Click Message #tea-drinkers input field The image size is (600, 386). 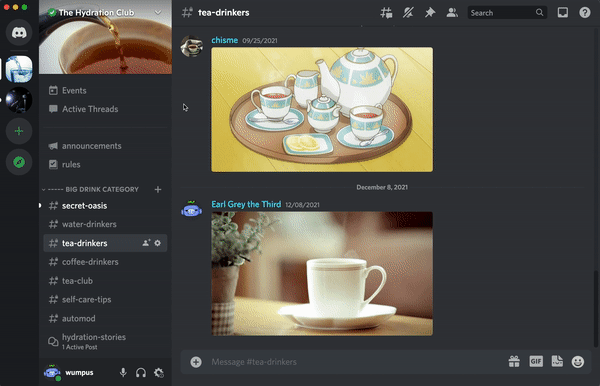pos(356,362)
